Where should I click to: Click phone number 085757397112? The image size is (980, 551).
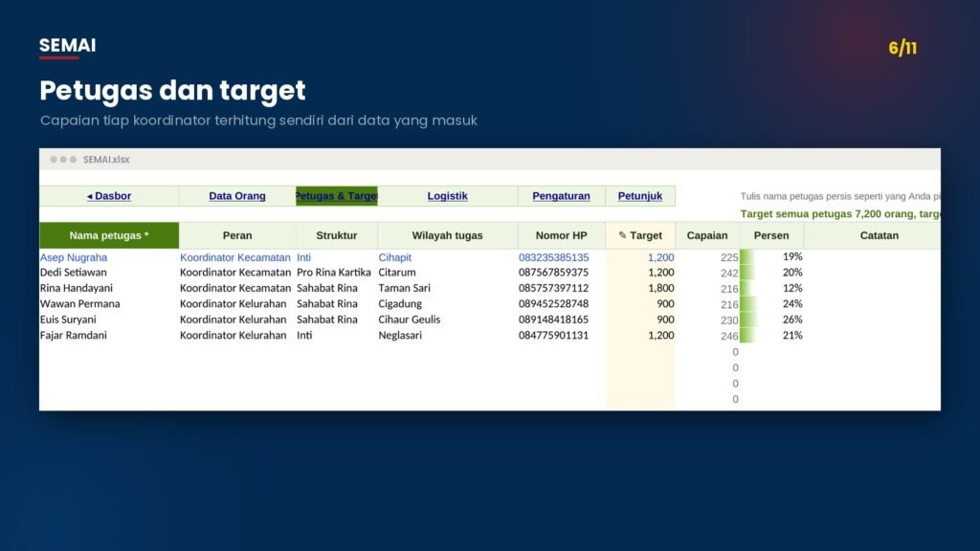tap(554, 288)
